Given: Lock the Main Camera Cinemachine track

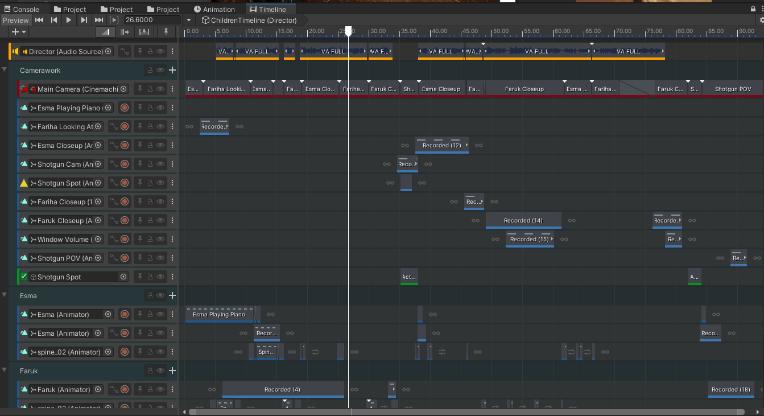Looking at the screenshot, I should point(150,89).
